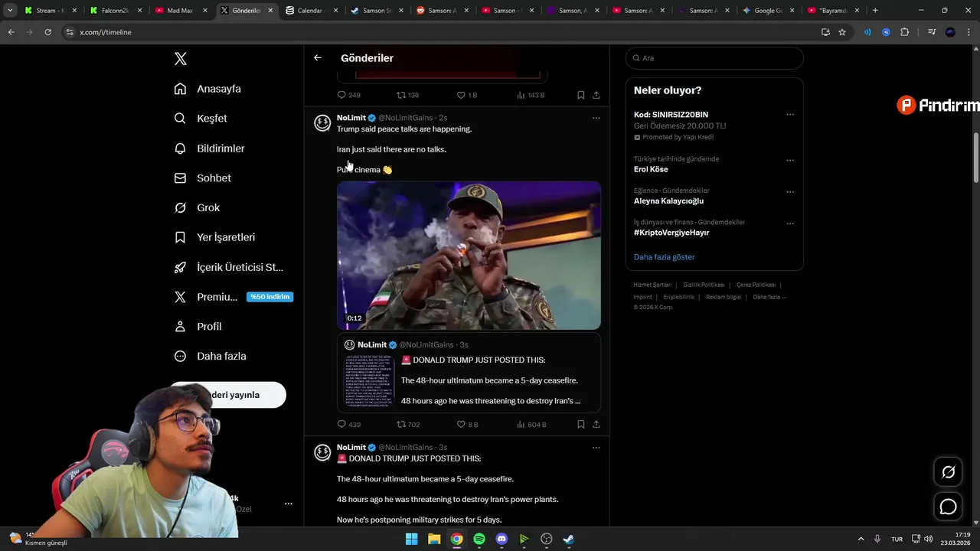Open Keşfet explore page
This screenshot has height=551, width=980.
(x=201, y=119)
